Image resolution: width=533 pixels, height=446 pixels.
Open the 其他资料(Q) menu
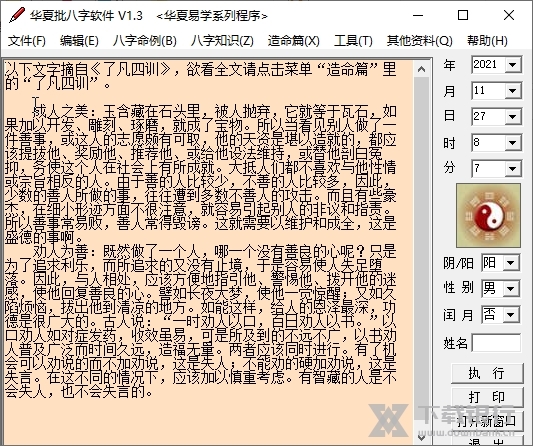[x=420, y=41]
